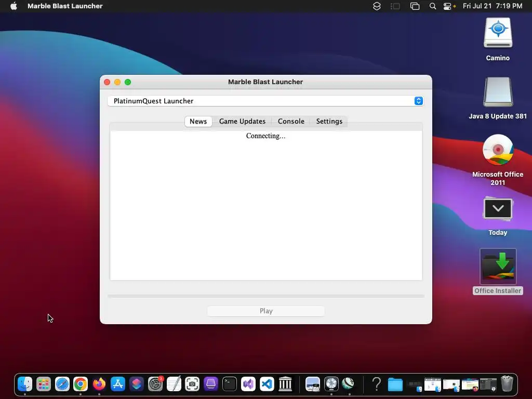Viewport: 532px width, 399px height.
Task: Open the Trash from the Dock
Action: click(507, 384)
